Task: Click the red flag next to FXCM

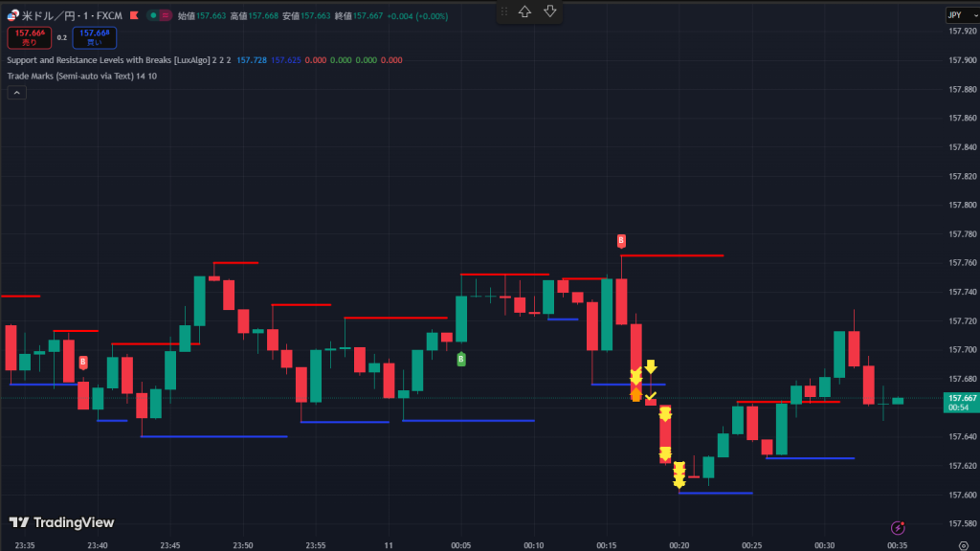Action: [135, 14]
